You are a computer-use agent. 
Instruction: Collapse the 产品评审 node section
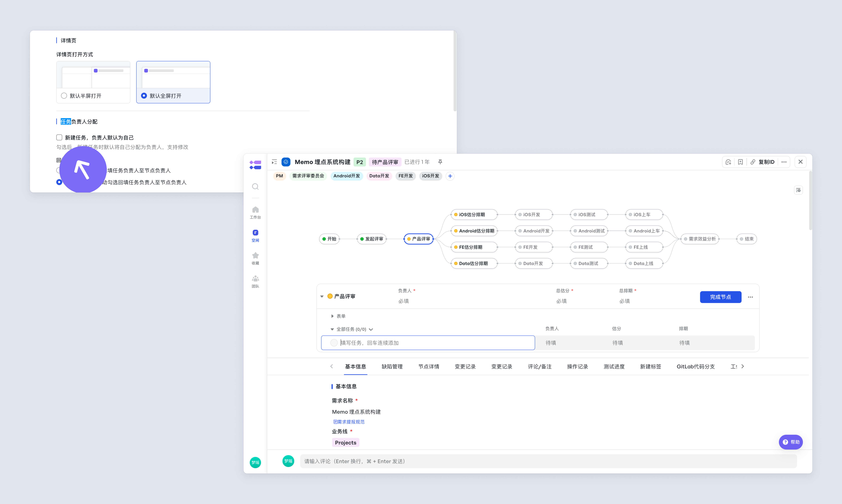(322, 296)
